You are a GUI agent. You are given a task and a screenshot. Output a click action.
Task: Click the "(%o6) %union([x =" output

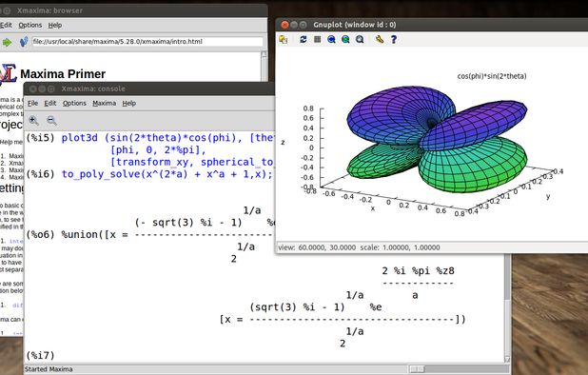pyautogui.click(x=77, y=235)
